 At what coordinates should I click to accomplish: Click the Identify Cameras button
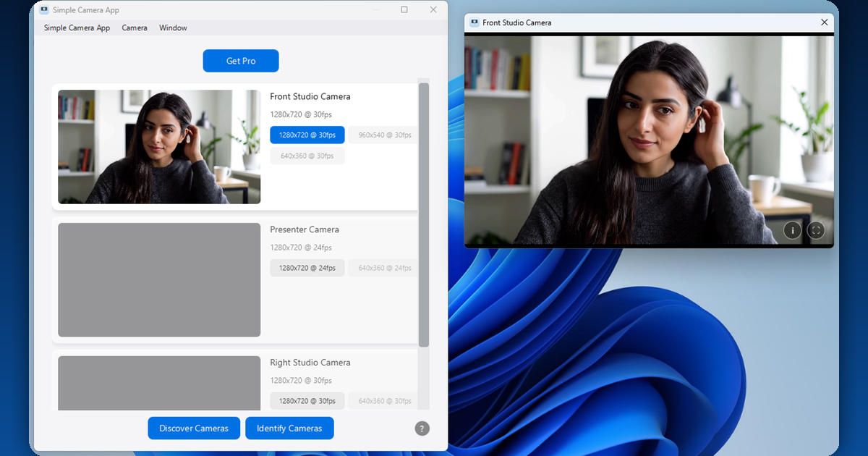tap(289, 428)
